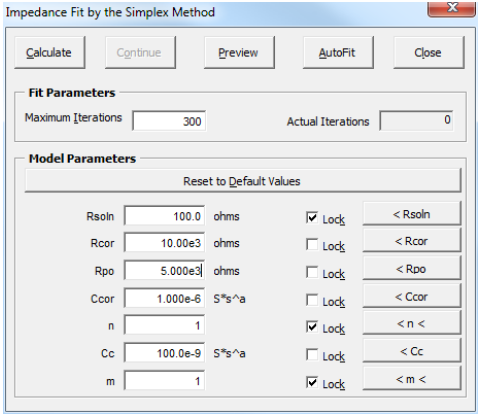The image size is (480, 417).
Task: Enable Lock for Rcor
Action: click(x=312, y=245)
